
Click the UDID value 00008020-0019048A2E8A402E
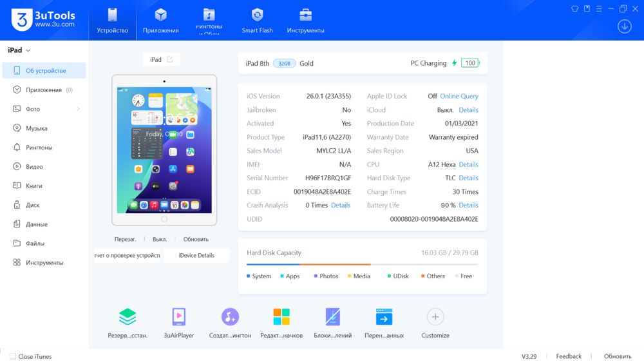pyautogui.click(x=434, y=219)
